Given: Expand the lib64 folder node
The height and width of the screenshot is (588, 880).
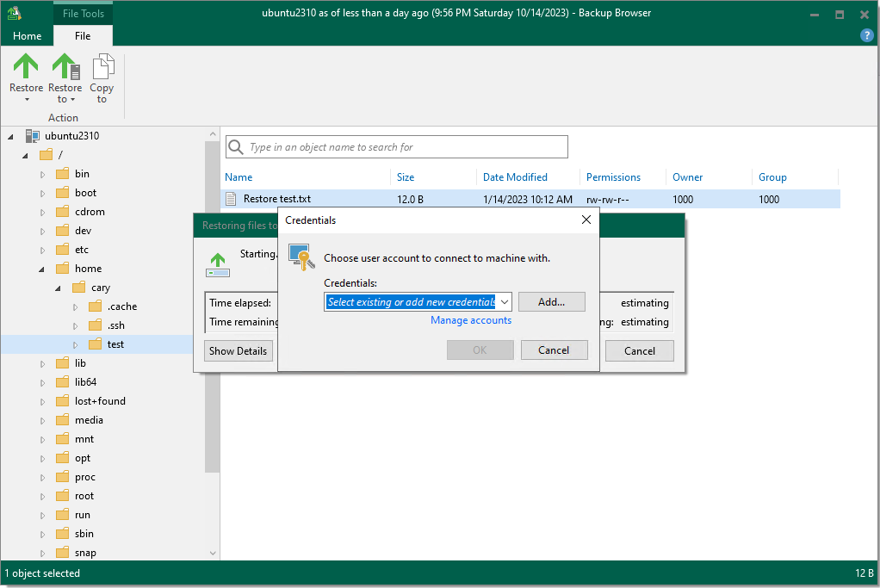Looking at the screenshot, I should 43,382.
